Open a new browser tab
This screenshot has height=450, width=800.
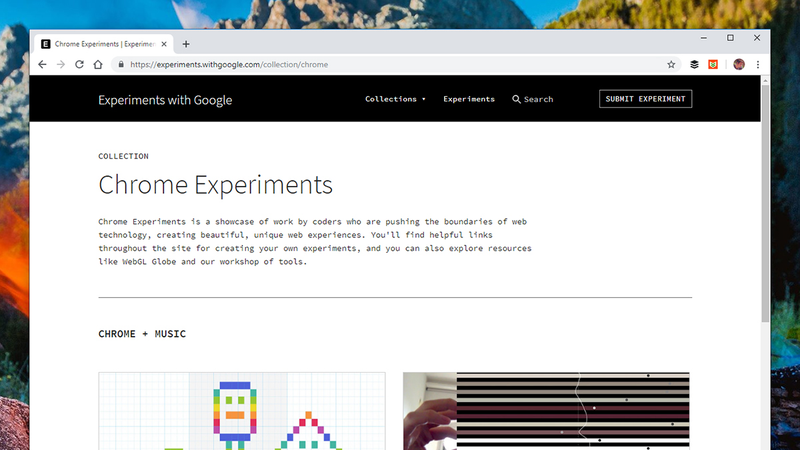186,44
